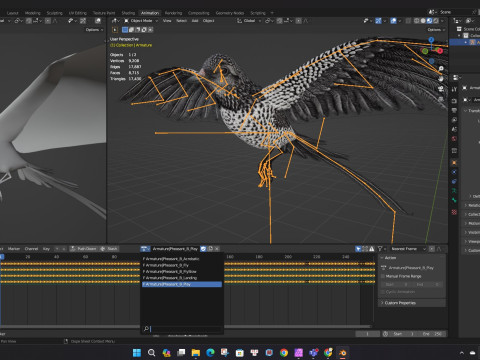Expand the Custom Properties panel
The width and height of the screenshot is (480, 360).
412,303
